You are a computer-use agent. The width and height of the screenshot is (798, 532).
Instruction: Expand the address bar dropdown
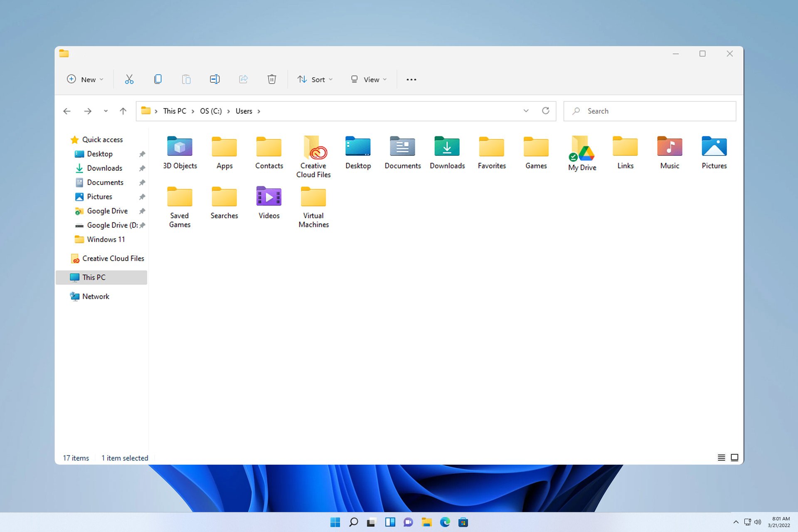(525, 111)
